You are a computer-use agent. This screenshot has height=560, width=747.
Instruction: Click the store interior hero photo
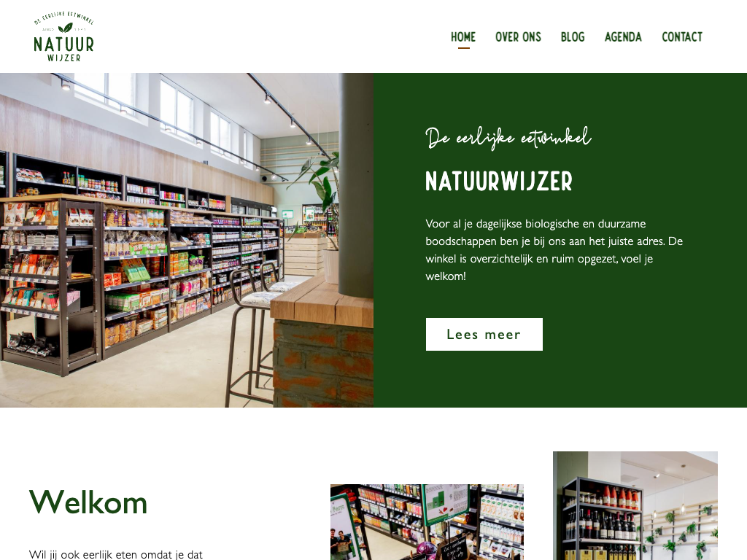(186, 240)
